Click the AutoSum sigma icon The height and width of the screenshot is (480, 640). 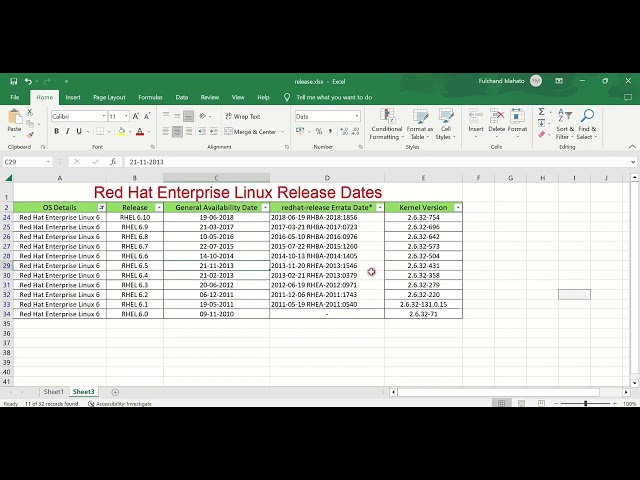541,111
